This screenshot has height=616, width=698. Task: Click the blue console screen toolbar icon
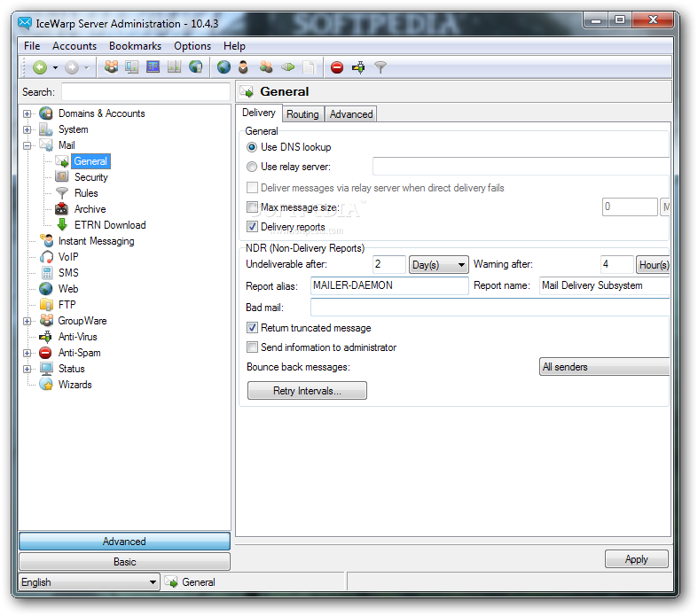153,67
